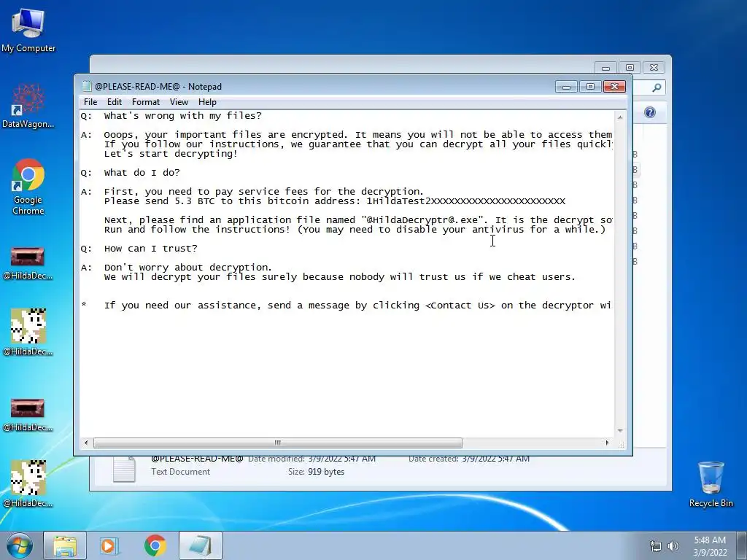Close the background Explorer window
This screenshot has width=747, height=560.
pyautogui.click(x=654, y=68)
